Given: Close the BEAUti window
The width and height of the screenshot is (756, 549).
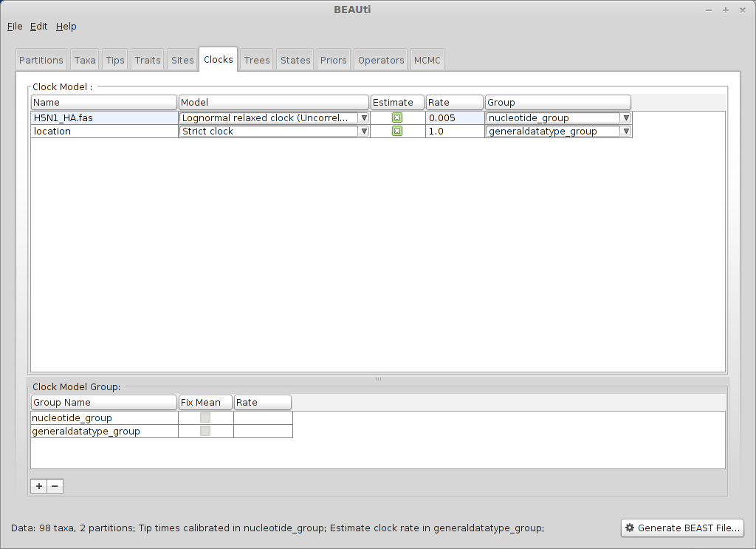Looking at the screenshot, I should coord(743,10).
